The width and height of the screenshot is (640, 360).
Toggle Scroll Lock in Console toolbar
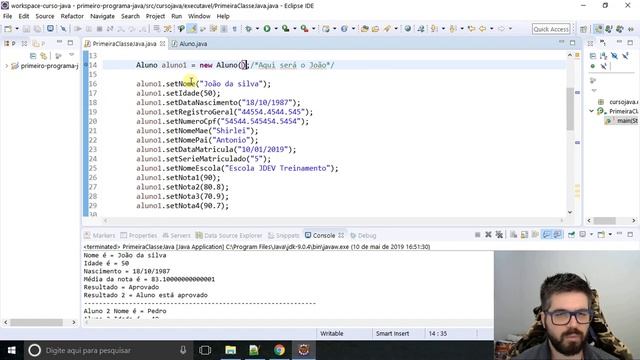pos(524,235)
